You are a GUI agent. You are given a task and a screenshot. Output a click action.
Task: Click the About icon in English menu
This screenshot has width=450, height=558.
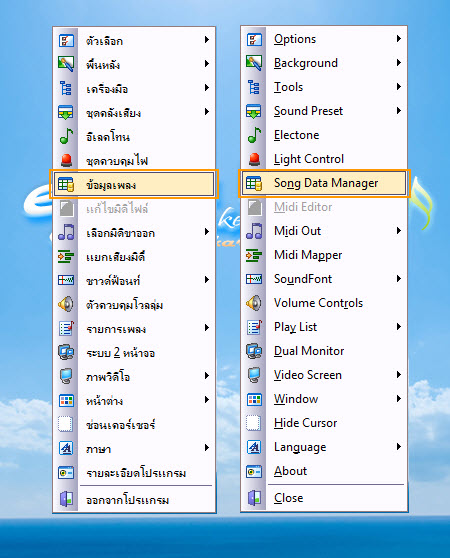pyautogui.click(x=254, y=471)
